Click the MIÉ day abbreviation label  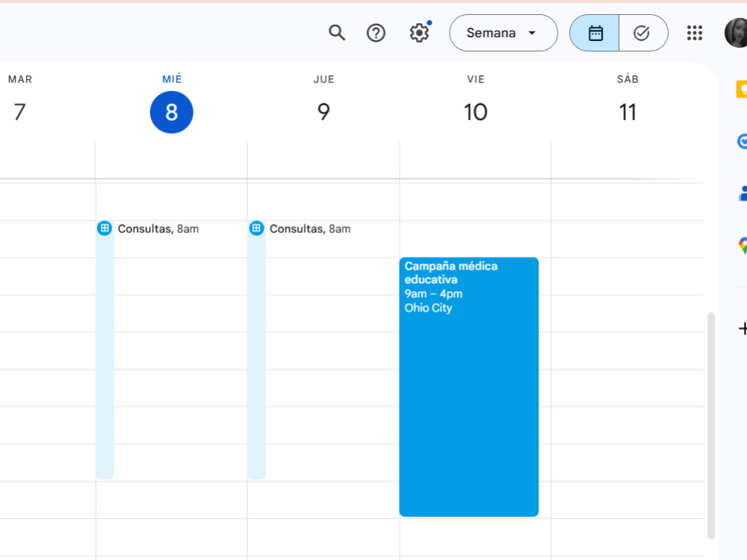[x=172, y=79]
